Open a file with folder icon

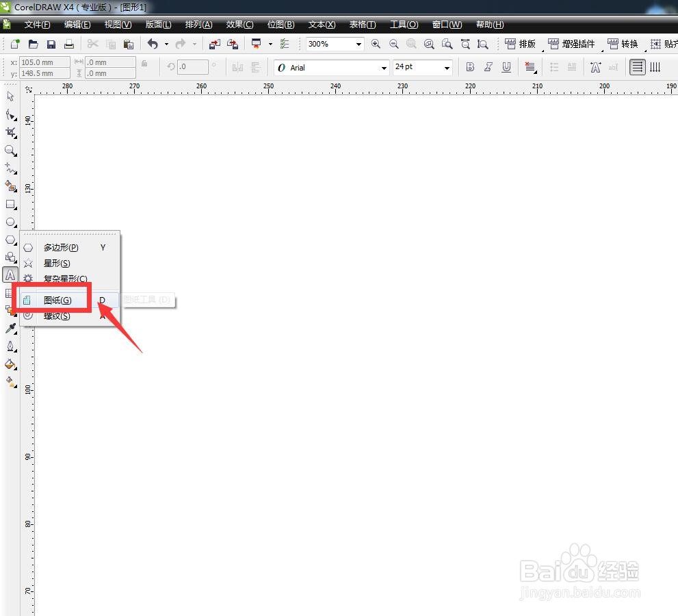[34, 44]
